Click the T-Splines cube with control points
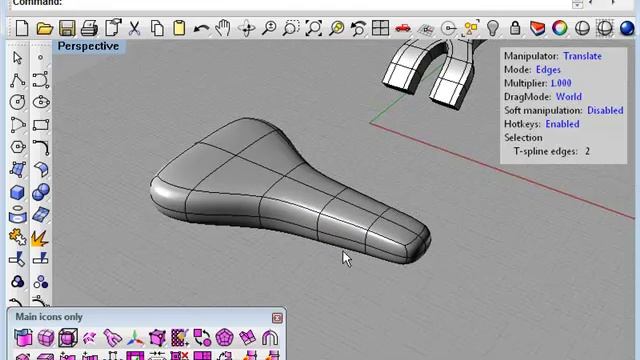The height and width of the screenshot is (360, 640). click(157, 338)
